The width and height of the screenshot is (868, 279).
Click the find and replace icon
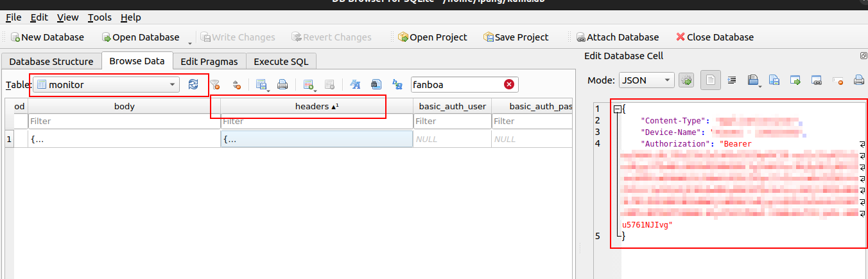coord(397,84)
